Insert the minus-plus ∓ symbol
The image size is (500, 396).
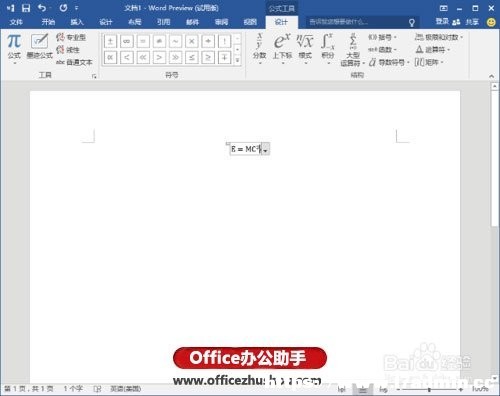point(225,58)
